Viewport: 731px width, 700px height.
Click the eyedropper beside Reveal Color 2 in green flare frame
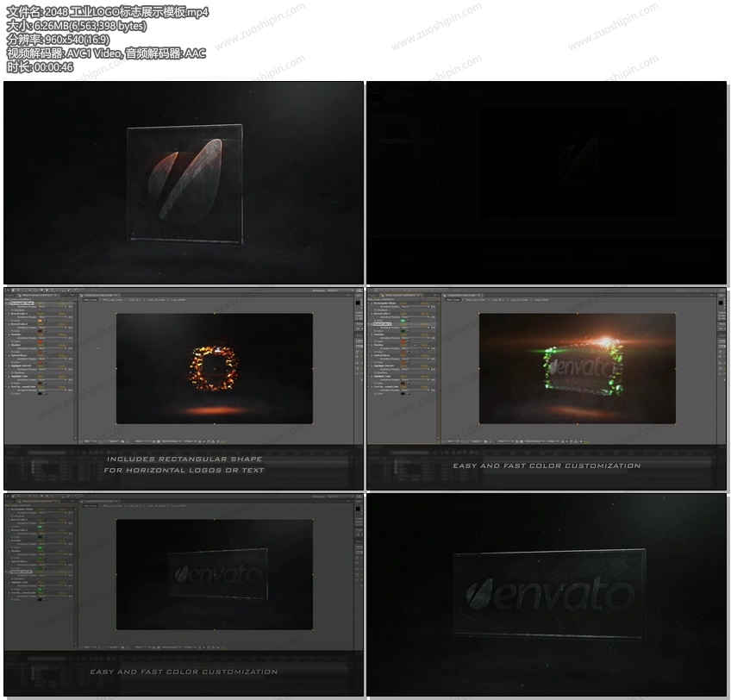(409, 329)
